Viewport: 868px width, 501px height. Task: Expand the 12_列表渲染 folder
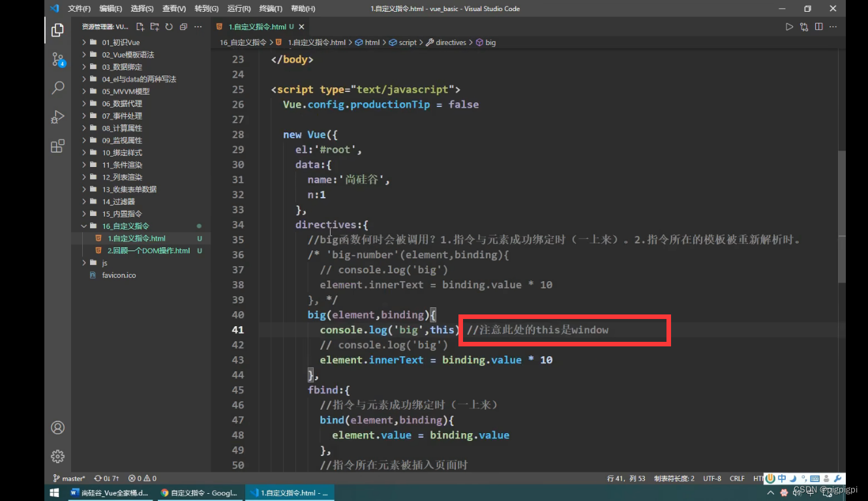click(141, 177)
